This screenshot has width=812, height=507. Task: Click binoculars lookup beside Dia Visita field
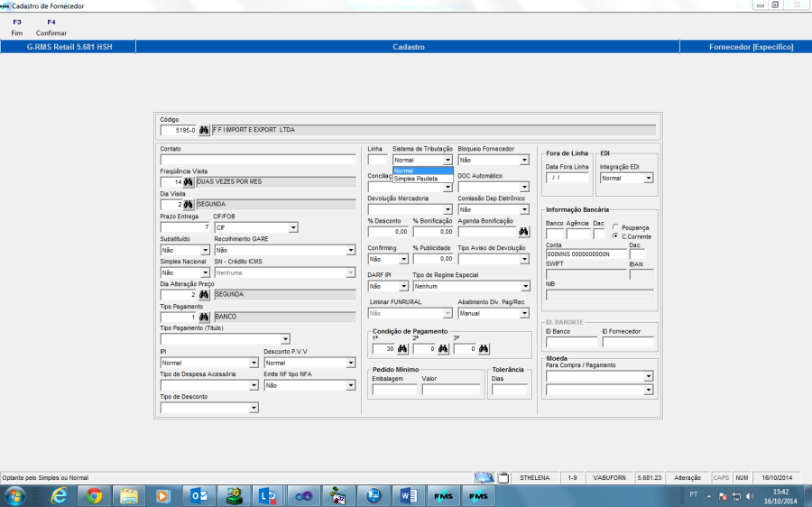coord(189,204)
